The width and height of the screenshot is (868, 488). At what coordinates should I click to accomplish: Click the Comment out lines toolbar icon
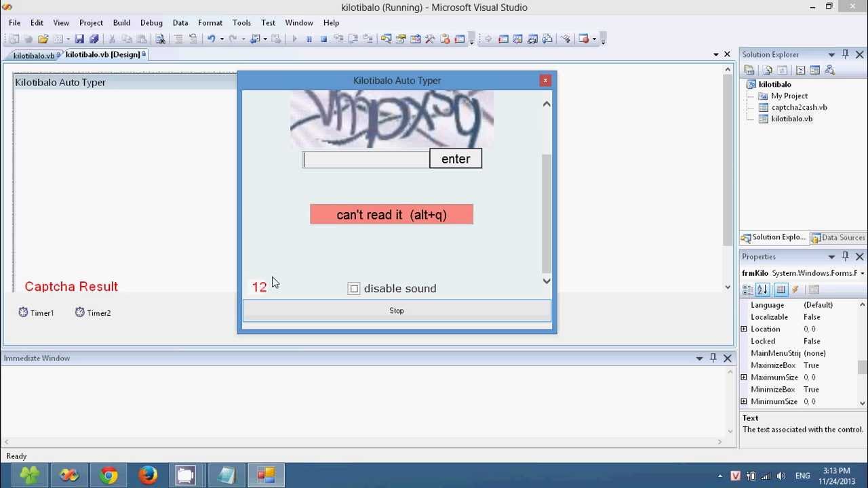178,39
